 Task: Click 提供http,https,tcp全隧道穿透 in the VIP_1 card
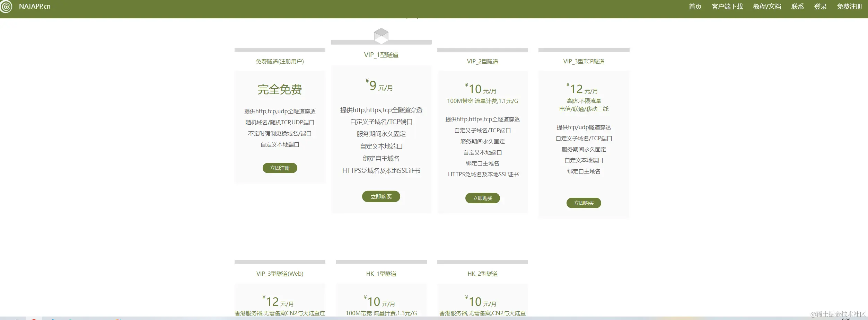(x=381, y=110)
